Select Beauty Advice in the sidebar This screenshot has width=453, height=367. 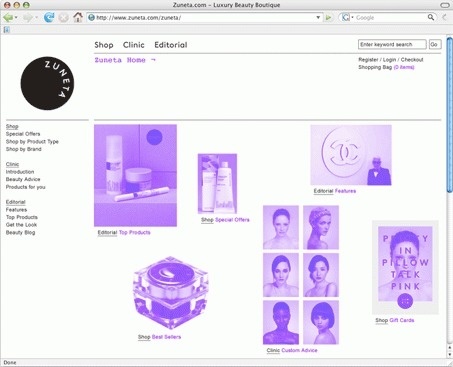(x=23, y=179)
